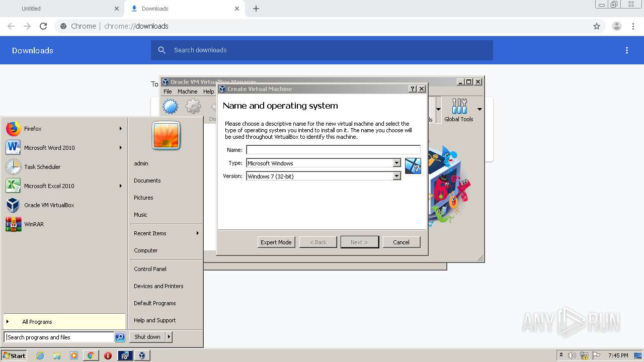
Task: Open Internet Explorer from the taskbar
Action: 40,355
